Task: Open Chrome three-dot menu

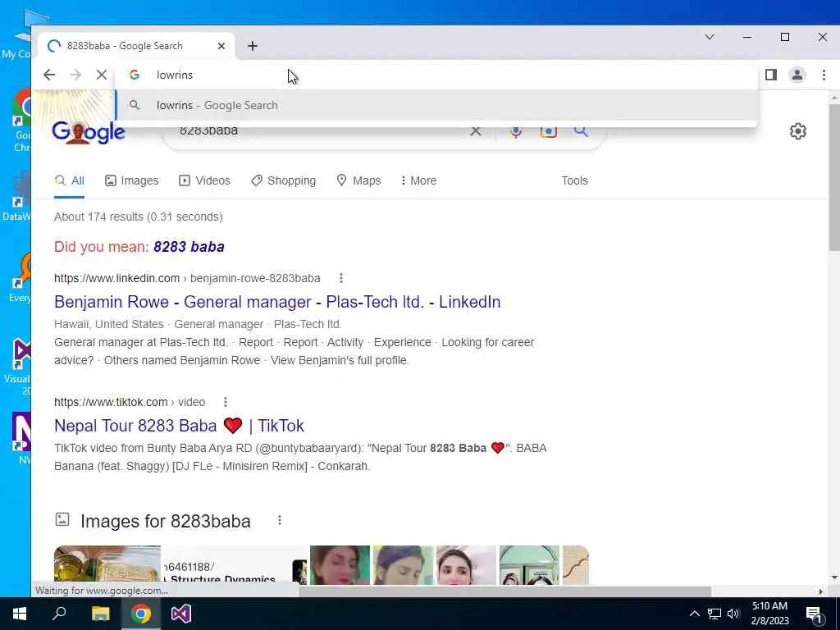Action: [x=824, y=75]
